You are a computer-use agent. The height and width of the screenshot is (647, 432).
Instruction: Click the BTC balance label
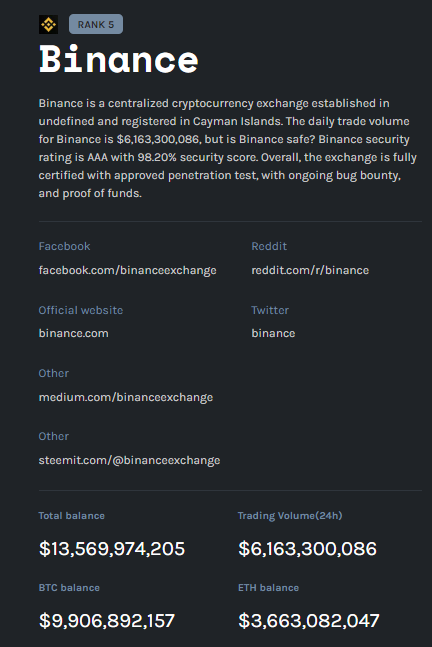pos(69,588)
